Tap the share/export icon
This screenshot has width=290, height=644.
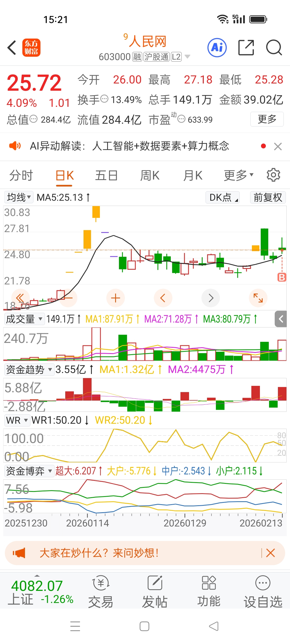tap(246, 47)
